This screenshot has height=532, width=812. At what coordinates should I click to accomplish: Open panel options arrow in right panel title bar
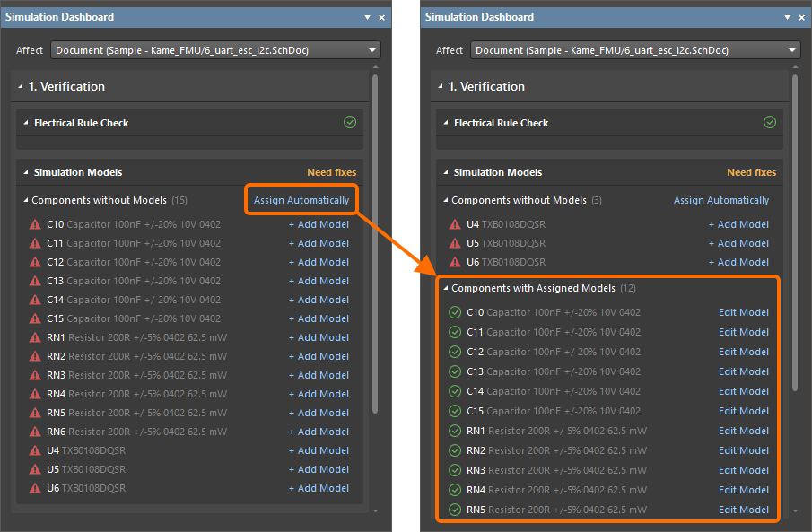click(787, 17)
